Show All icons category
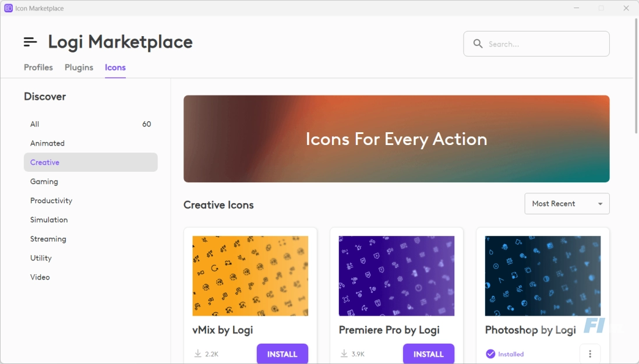This screenshot has height=364, width=639. 90,124
